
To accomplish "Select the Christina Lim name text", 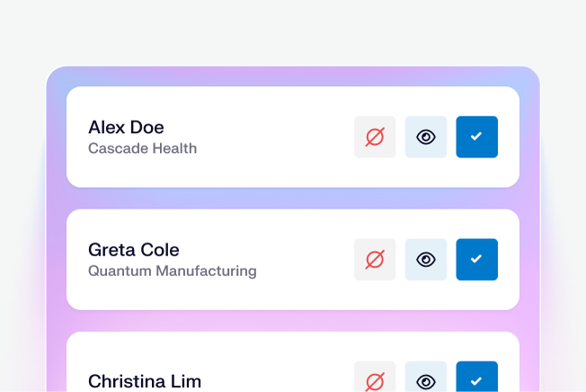I will (x=144, y=381).
